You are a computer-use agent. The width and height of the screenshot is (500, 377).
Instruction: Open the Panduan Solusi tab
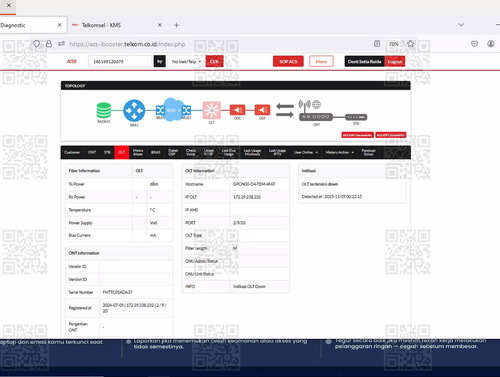click(x=368, y=152)
